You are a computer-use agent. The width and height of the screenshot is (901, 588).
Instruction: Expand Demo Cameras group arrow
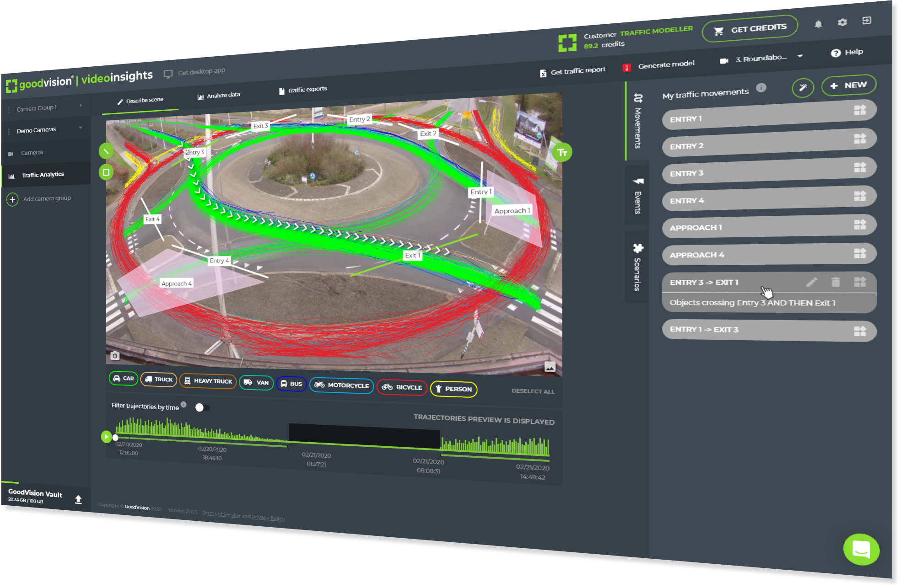(x=81, y=128)
